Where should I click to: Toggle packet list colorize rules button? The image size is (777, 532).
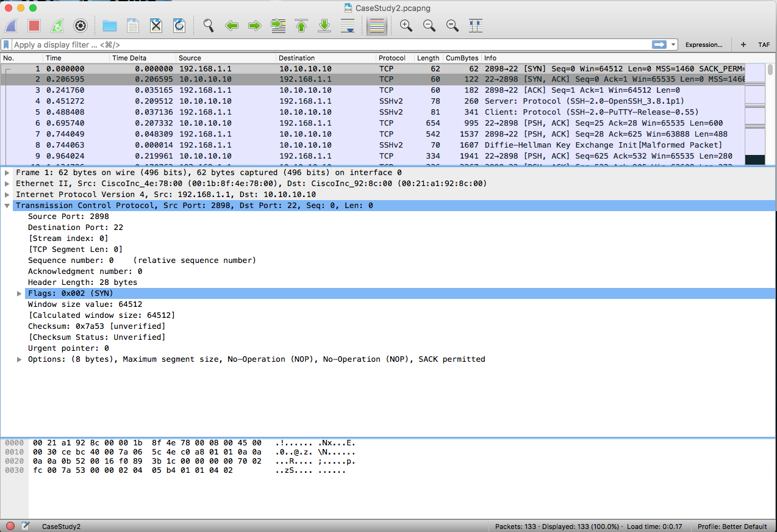pyautogui.click(x=377, y=26)
